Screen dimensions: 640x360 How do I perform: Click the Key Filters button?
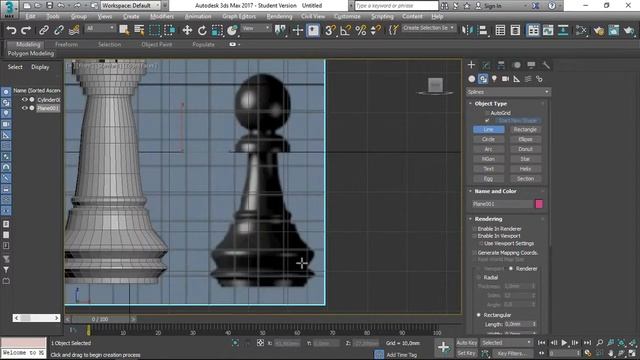[512, 353]
